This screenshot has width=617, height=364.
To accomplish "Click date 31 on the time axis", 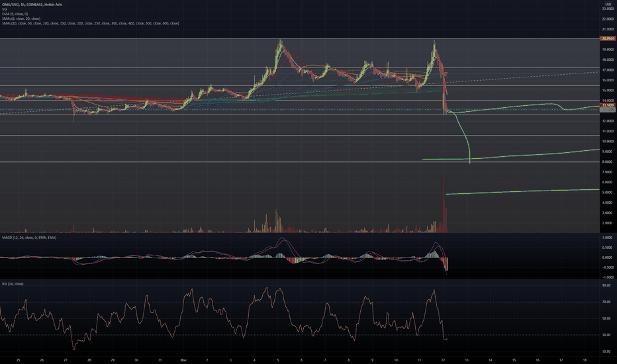I will coord(160,360).
